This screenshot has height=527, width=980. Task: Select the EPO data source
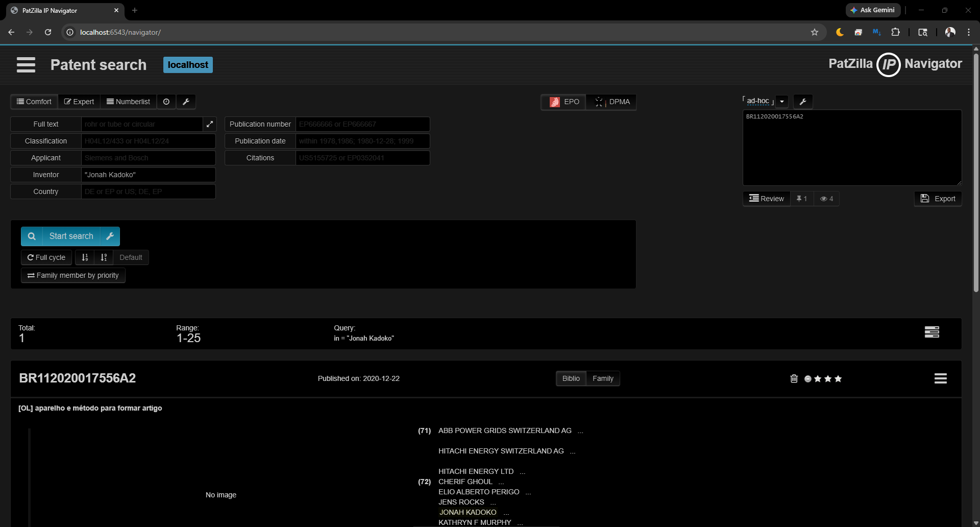coord(564,102)
